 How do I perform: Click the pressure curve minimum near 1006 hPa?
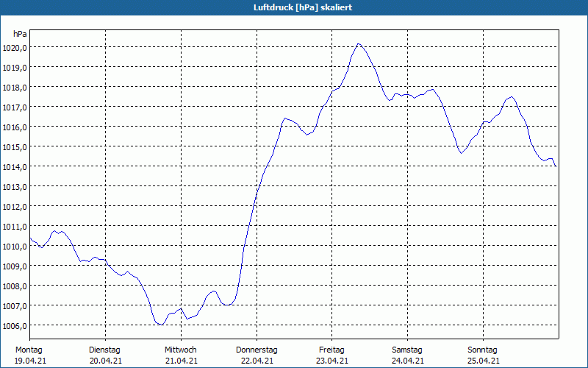[161, 325]
